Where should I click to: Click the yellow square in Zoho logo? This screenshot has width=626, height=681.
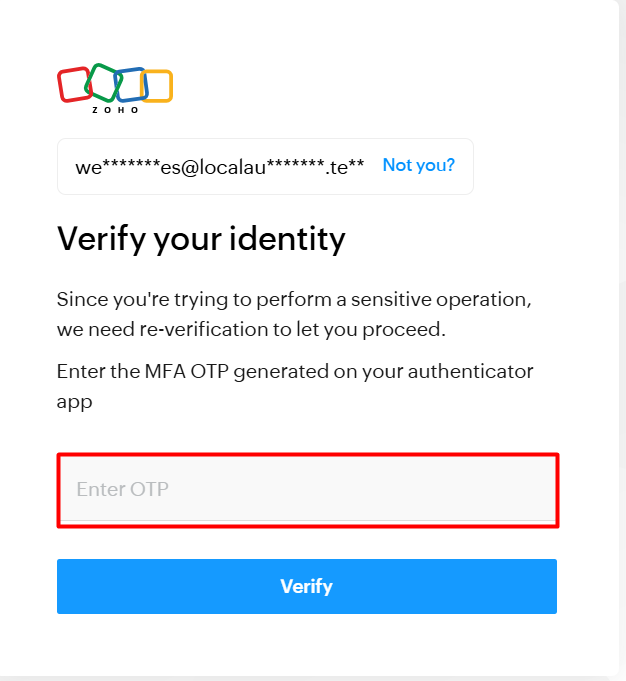point(158,86)
